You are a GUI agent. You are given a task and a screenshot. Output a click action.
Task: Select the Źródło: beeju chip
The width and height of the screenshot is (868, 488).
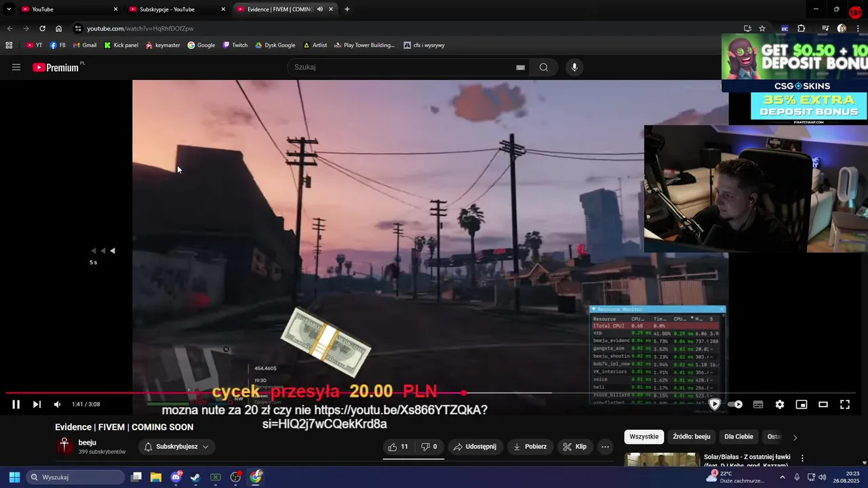[691, 436]
